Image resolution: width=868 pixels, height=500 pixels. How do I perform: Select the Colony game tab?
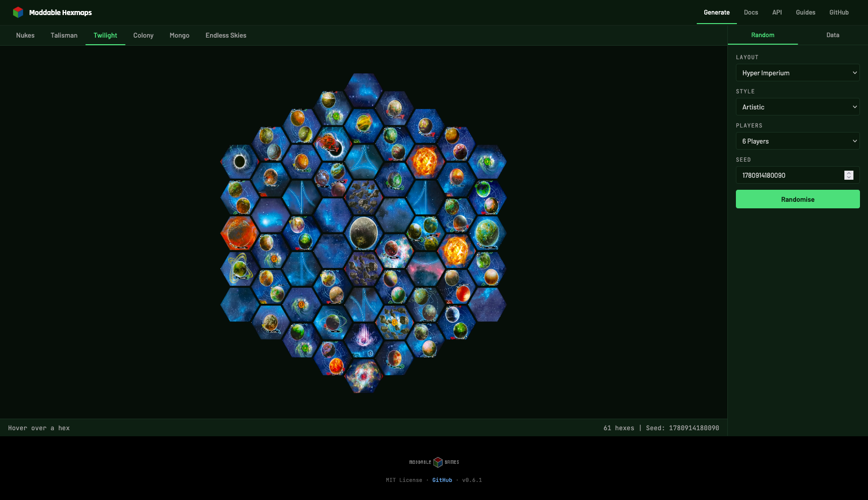click(x=143, y=36)
